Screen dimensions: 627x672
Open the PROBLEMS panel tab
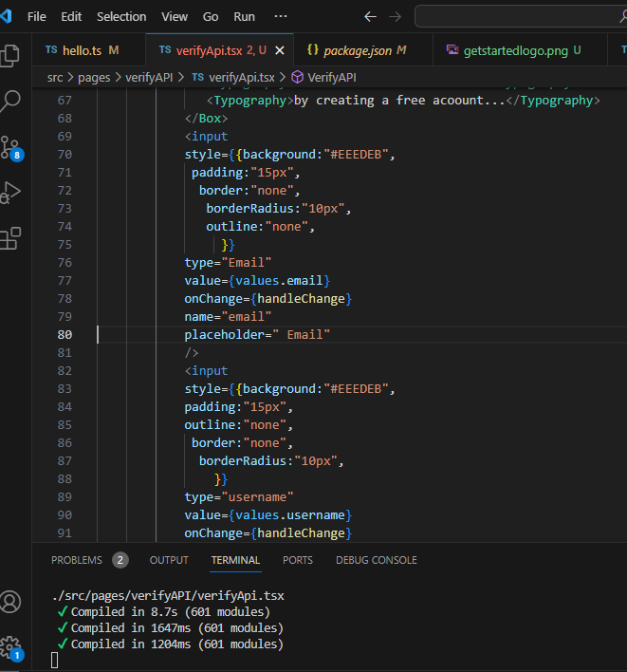77,560
